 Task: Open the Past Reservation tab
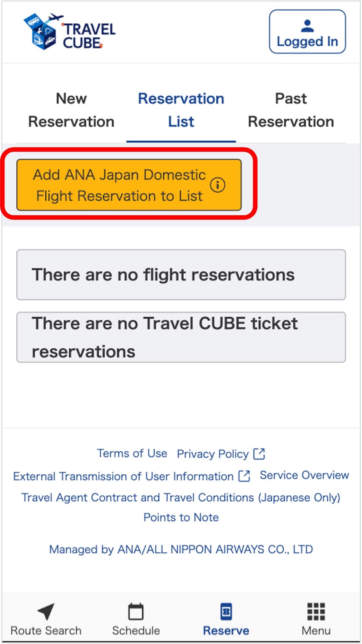click(x=291, y=110)
